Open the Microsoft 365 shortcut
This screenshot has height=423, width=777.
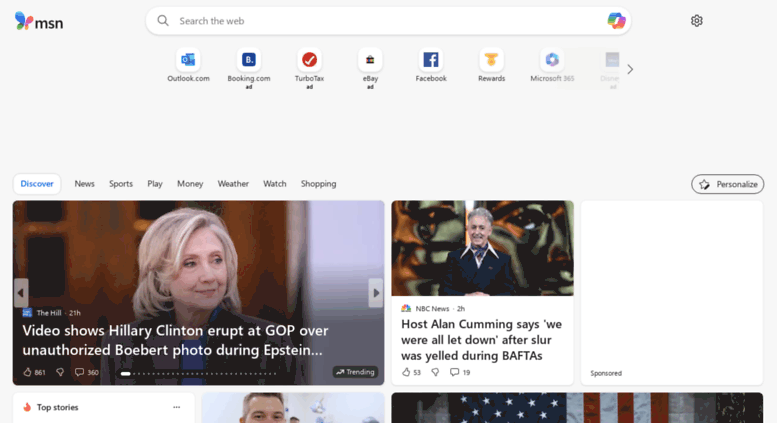pos(552,65)
